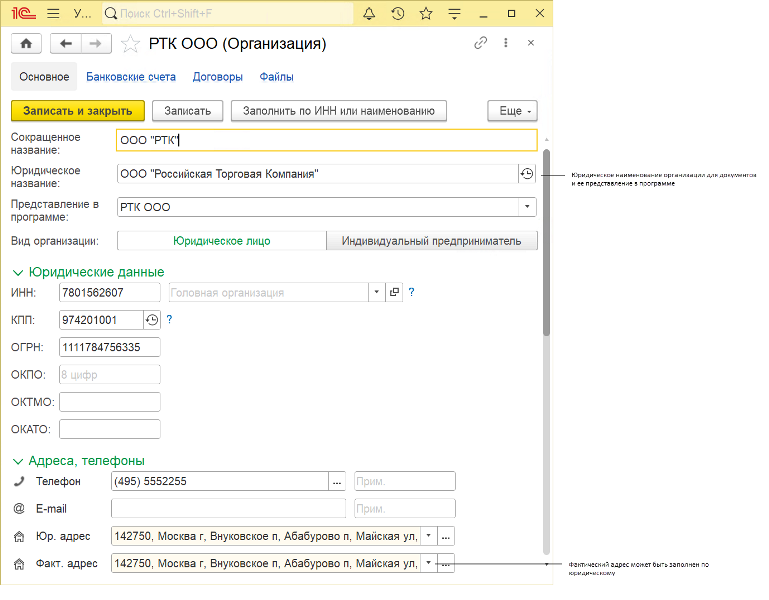This screenshot has height=600, width=769.
Task: Add РТК ООО to favorites star
Action: pos(130,44)
